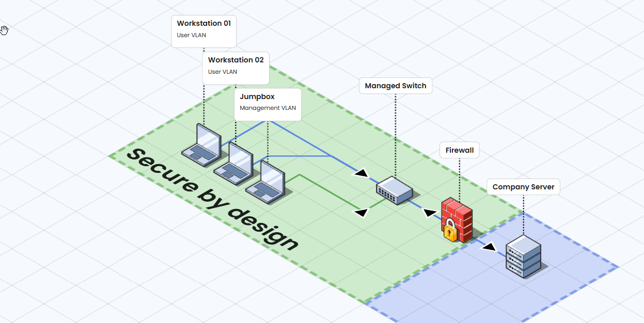The height and width of the screenshot is (323, 644).
Task: Select the Jumpbox laptop icon
Action: pyautogui.click(x=266, y=183)
